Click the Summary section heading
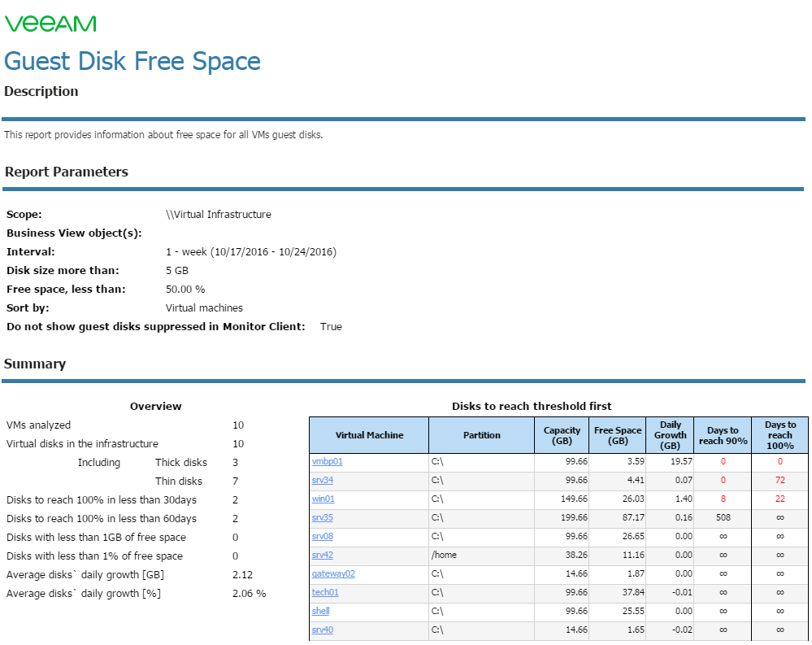 pos(35,364)
